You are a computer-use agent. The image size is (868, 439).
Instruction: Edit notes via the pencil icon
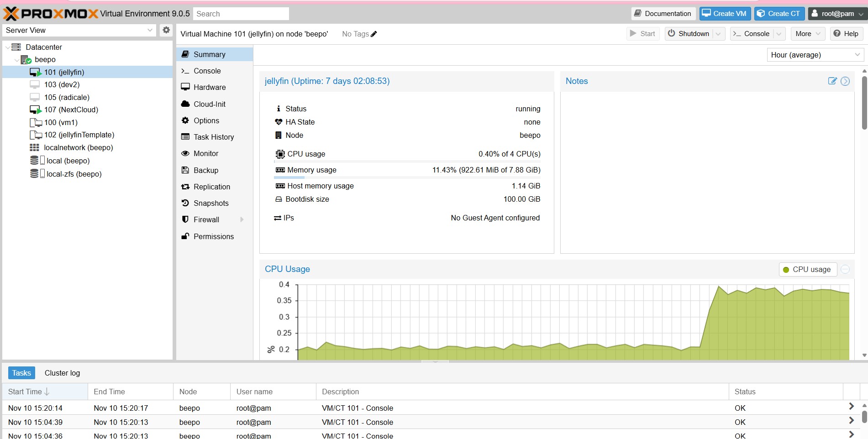click(832, 81)
